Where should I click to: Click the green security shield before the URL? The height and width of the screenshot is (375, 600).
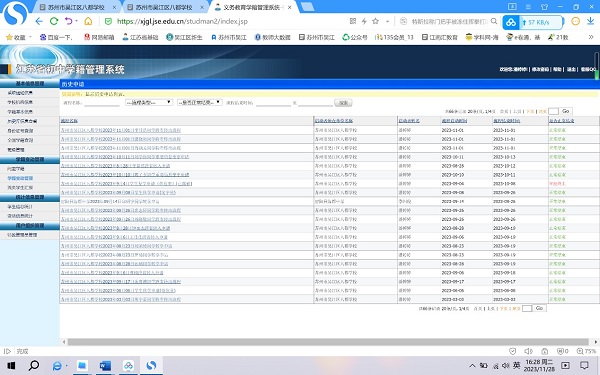click(108, 21)
